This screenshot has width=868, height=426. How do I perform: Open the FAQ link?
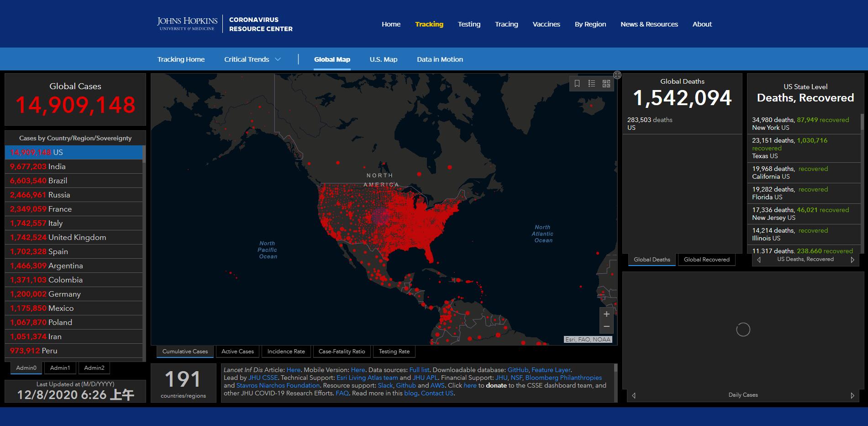342,393
